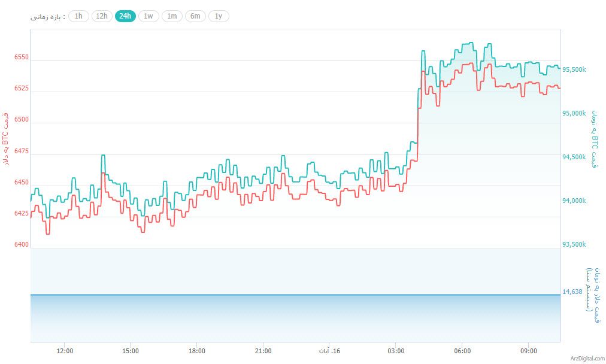Open the ArzDigital.com watermark link

pyautogui.click(x=583, y=359)
